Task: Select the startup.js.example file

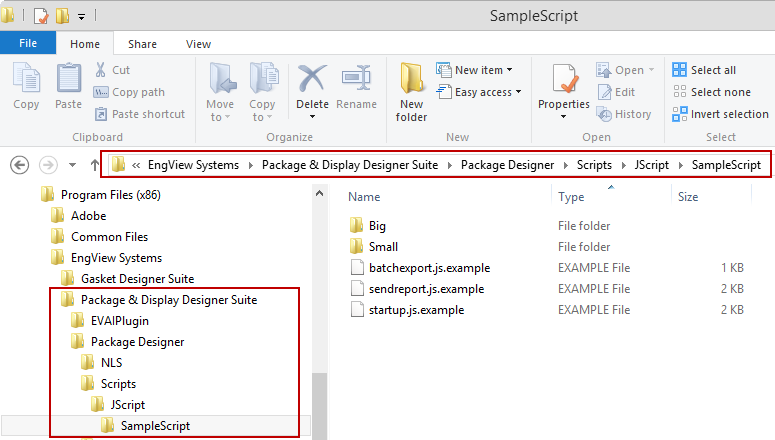Action: pos(416,310)
